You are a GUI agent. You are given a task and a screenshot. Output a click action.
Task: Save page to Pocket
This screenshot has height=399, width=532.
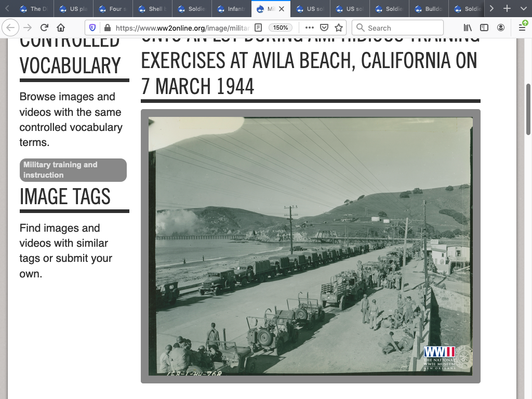point(324,28)
